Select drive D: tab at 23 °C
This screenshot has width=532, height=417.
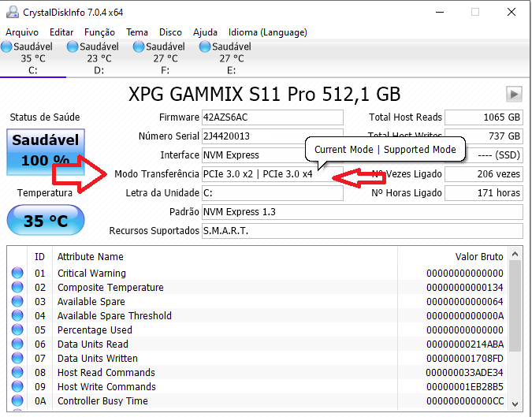(99, 58)
